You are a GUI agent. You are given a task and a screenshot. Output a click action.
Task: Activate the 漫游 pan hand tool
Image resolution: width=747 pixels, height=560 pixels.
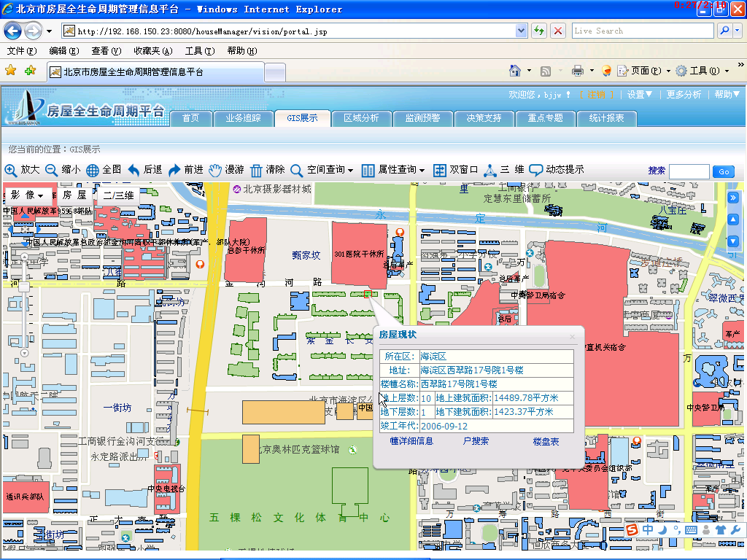click(x=215, y=170)
